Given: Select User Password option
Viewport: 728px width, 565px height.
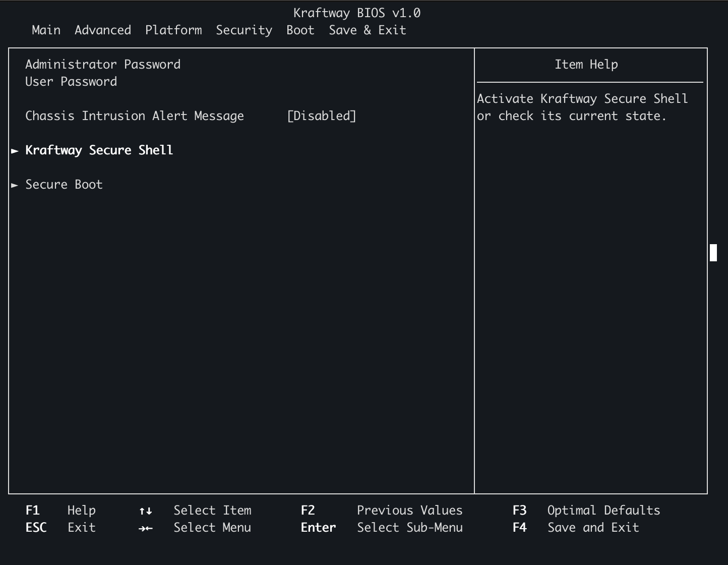Looking at the screenshot, I should coord(71,82).
